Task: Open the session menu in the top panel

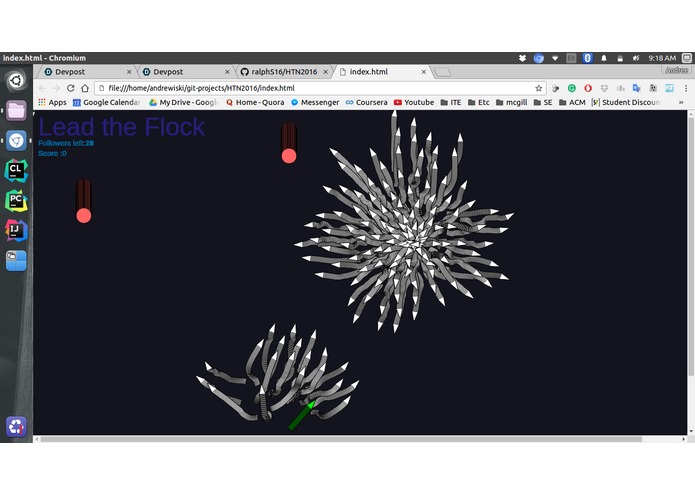Action: (687, 58)
